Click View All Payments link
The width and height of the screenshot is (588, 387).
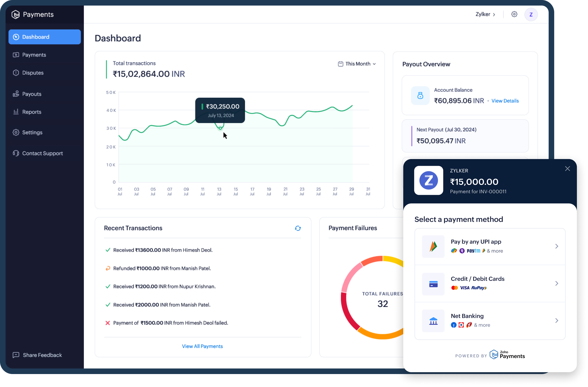(202, 346)
